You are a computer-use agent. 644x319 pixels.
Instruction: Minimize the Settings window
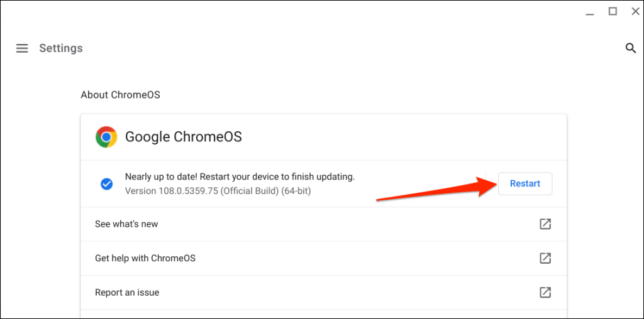[x=591, y=11]
